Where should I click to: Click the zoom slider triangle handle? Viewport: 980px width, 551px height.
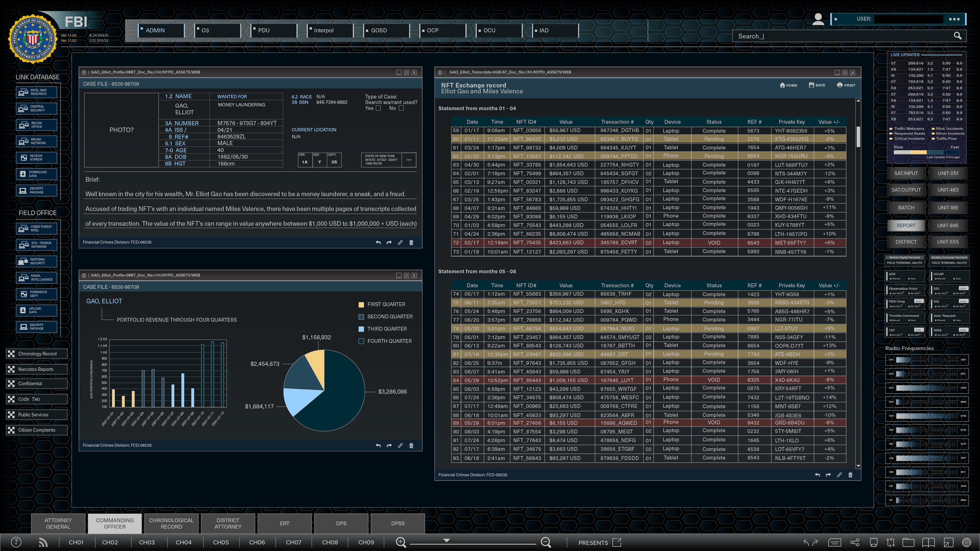446,540
